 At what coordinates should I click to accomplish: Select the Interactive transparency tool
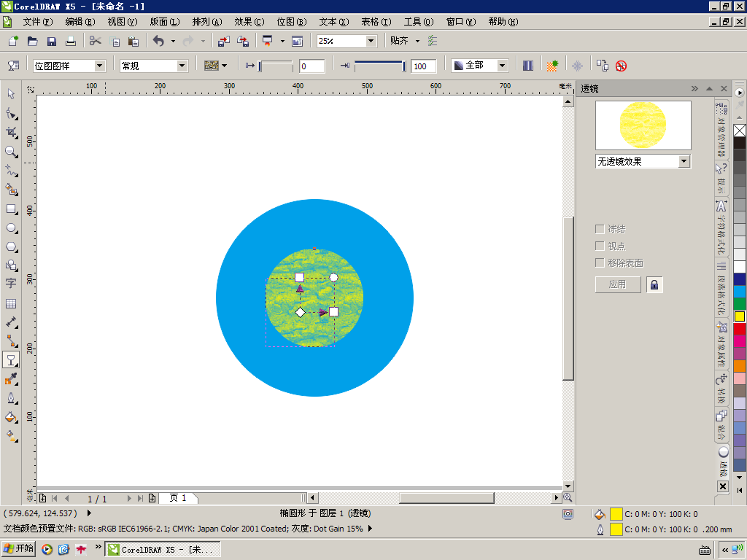click(11, 360)
